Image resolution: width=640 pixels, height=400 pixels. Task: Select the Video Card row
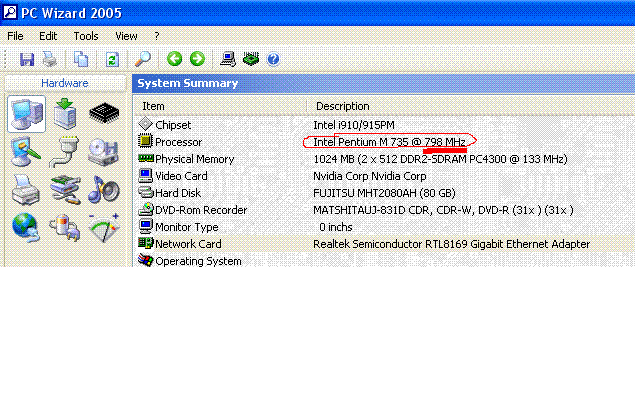tap(384, 176)
